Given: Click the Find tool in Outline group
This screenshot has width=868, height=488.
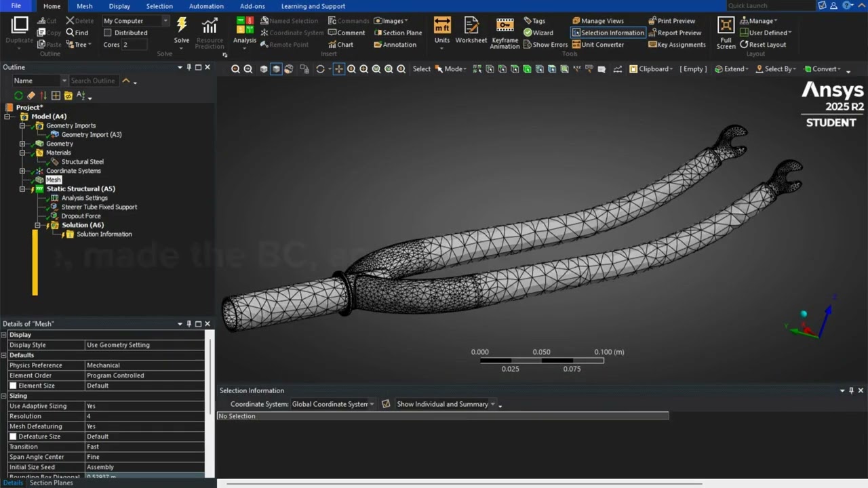Looking at the screenshot, I should coord(77,33).
